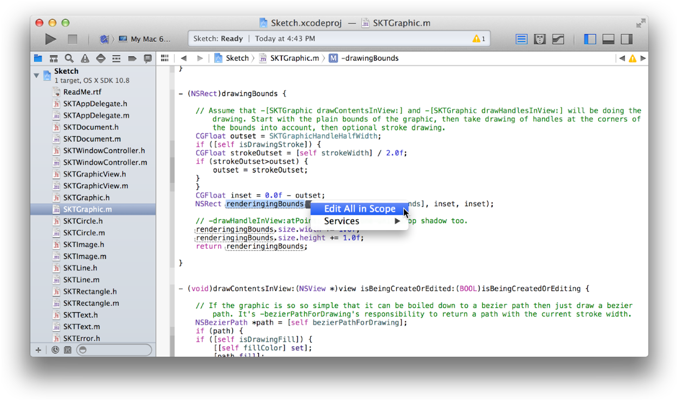The image size is (678, 401).
Task: Show the Project navigator
Action: (38, 58)
